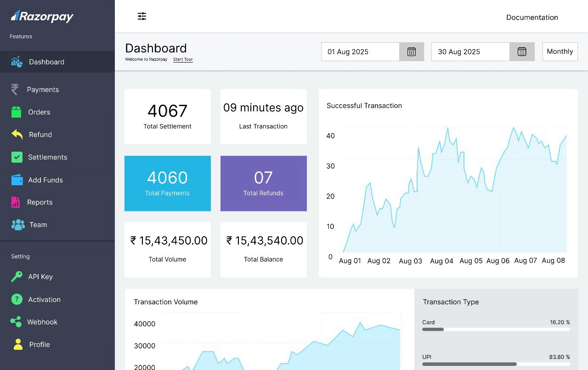Click the green API Key icon
Screen dimensions: 588x370
click(x=17, y=277)
